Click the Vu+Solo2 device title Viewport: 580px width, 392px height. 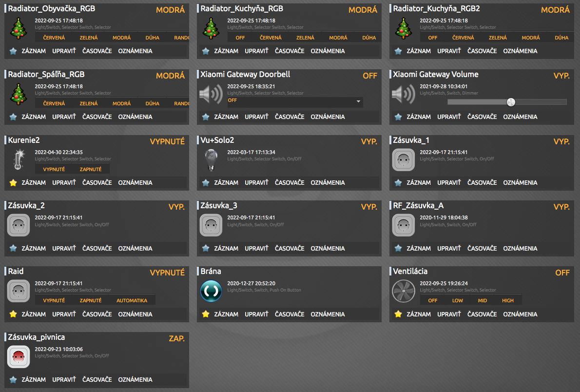[x=217, y=140]
